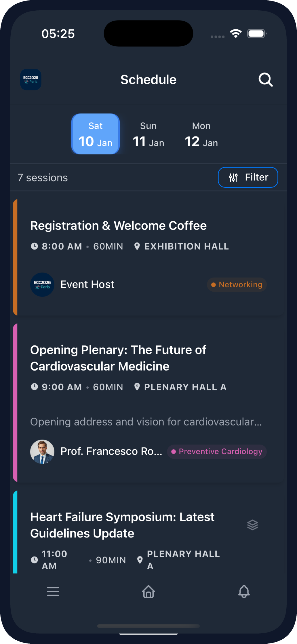This screenshot has height=644, width=297.
Task: Tap the layers icon on Heart Failure session
Action: coord(252,525)
